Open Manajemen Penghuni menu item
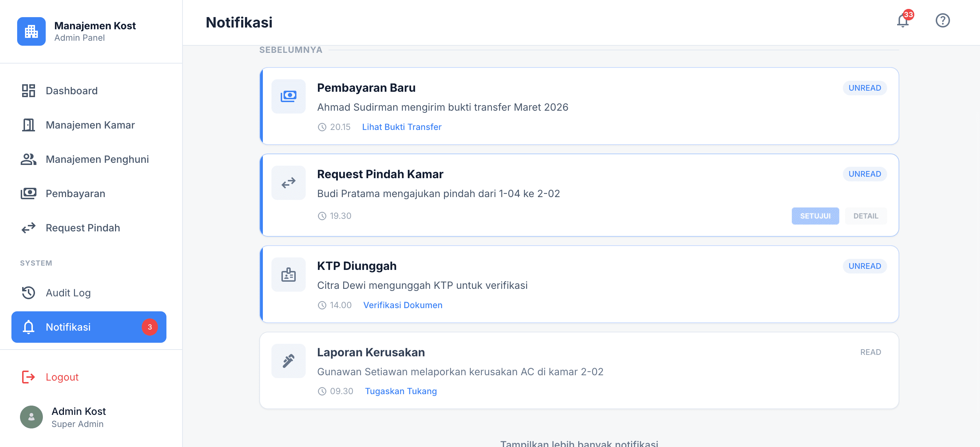Viewport: 980px width, 447px height. [x=97, y=159]
